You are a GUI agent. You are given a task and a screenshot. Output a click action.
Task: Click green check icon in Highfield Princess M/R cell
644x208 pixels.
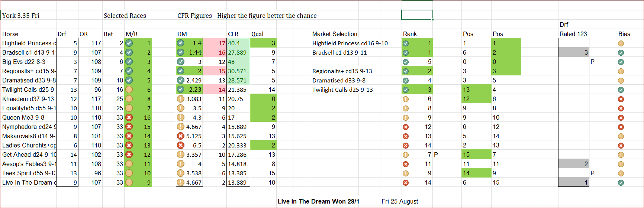[x=129, y=43]
